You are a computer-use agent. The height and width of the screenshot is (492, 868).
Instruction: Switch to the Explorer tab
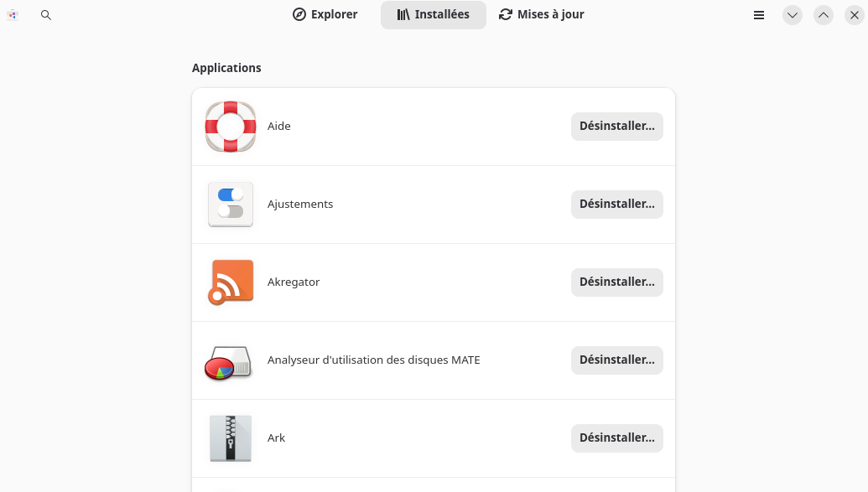tap(325, 15)
